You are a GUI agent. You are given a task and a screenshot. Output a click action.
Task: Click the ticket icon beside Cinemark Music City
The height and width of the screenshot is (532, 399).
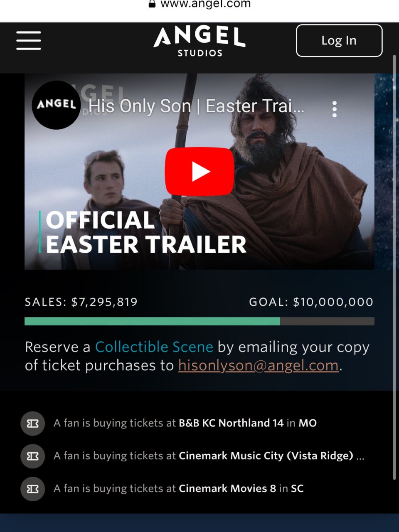click(x=32, y=456)
